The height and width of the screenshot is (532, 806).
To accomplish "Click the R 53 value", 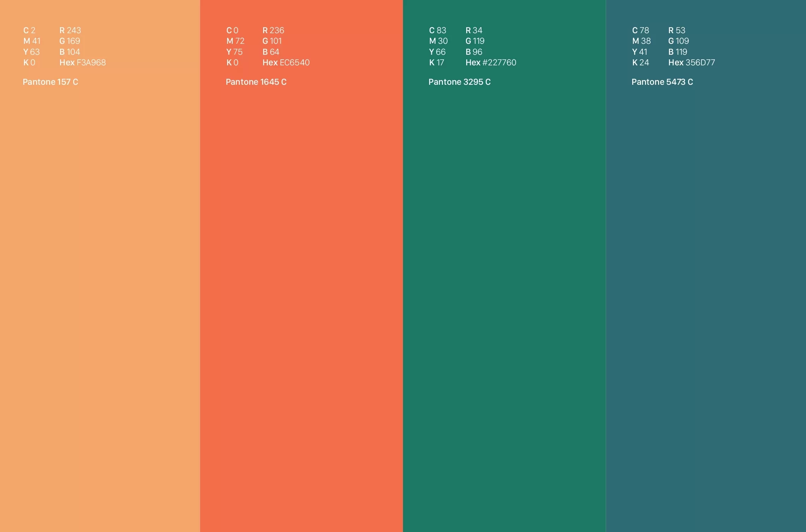I will tap(676, 30).
